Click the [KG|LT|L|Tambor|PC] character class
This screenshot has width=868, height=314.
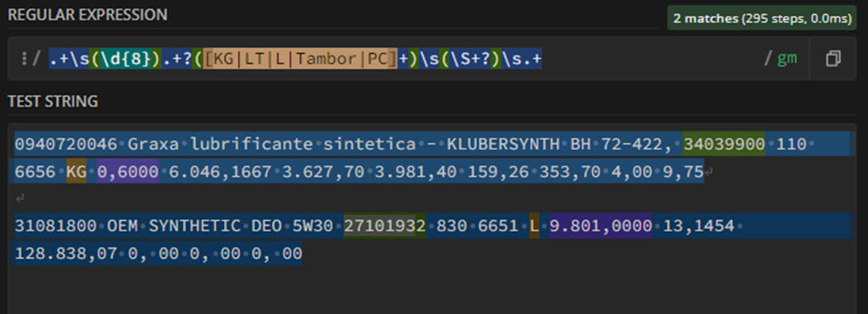[301, 59]
